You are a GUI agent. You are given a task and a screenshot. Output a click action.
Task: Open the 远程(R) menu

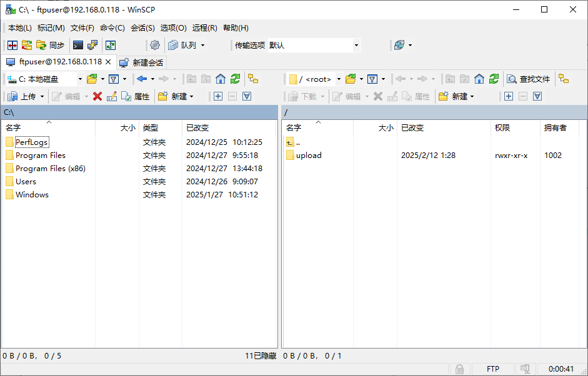tap(204, 28)
